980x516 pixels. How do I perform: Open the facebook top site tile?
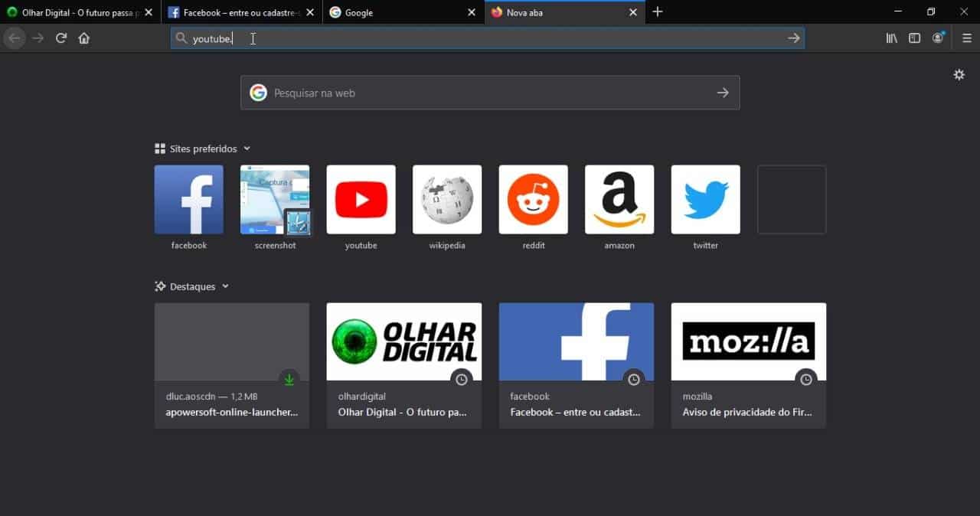pyautogui.click(x=189, y=200)
